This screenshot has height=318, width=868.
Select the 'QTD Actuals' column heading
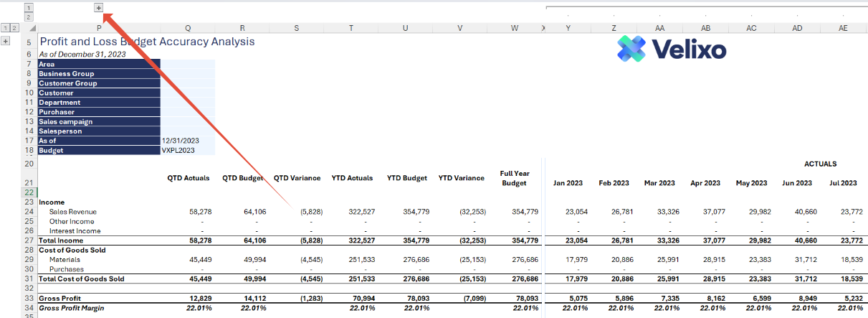click(188, 178)
